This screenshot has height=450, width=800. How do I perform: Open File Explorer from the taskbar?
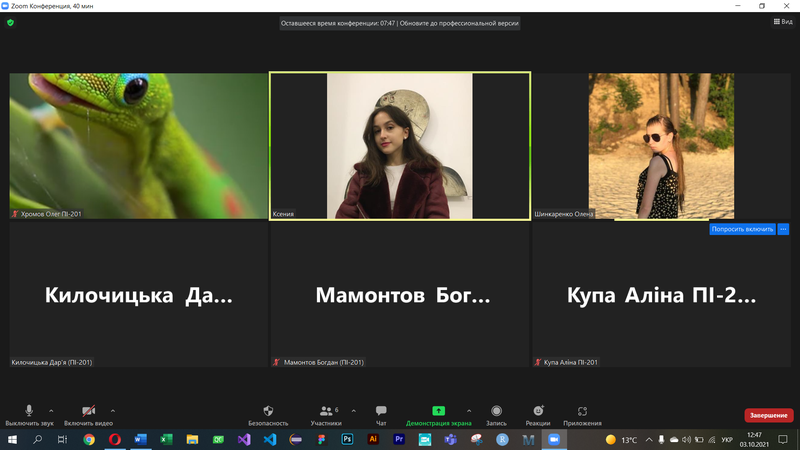pyautogui.click(x=192, y=439)
